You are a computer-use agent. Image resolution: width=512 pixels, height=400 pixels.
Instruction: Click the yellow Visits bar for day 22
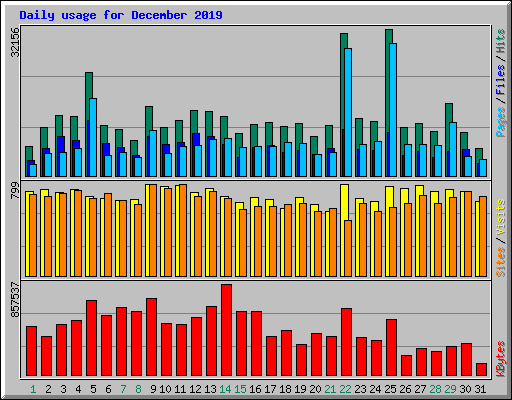(x=343, y=230)
